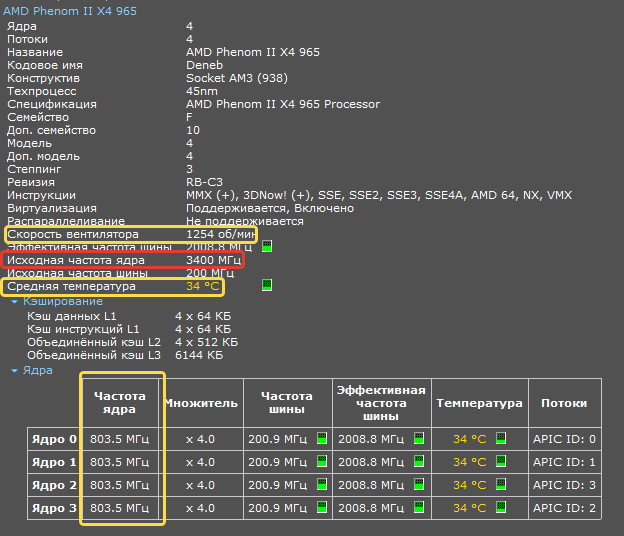Click the Частота ядра column header

(120, 403)
